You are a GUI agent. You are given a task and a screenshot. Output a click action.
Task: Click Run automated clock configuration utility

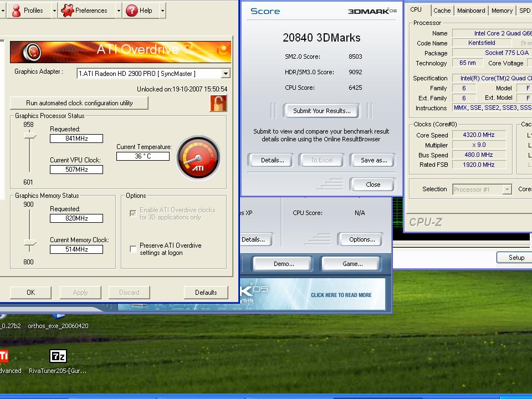point(79,103)
